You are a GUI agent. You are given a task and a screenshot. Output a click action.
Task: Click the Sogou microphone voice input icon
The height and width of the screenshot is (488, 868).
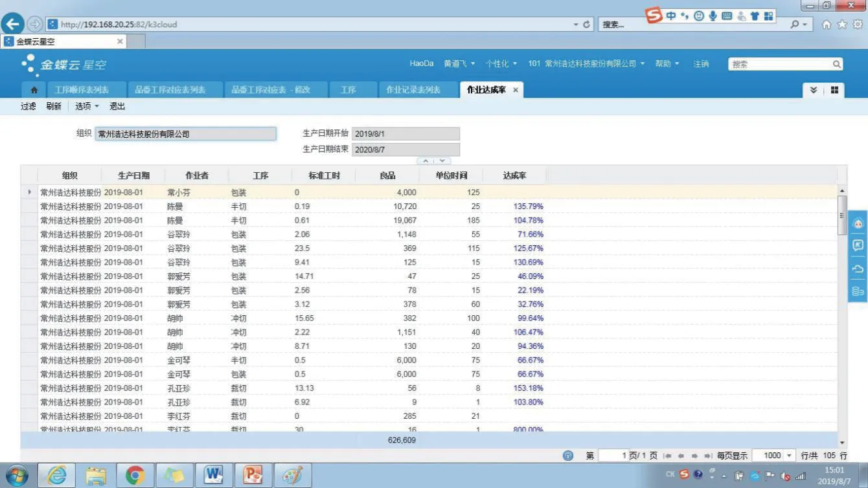(x=713, y=16)
